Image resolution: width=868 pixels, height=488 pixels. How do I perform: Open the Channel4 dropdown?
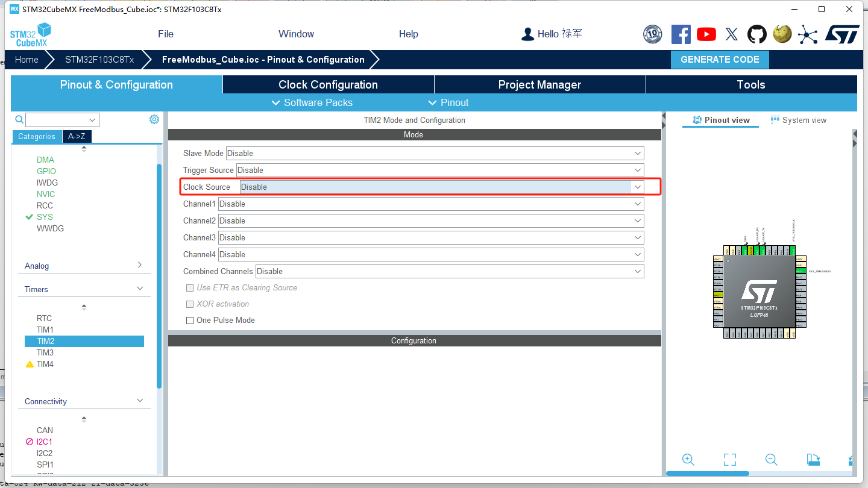coord(431,254)
